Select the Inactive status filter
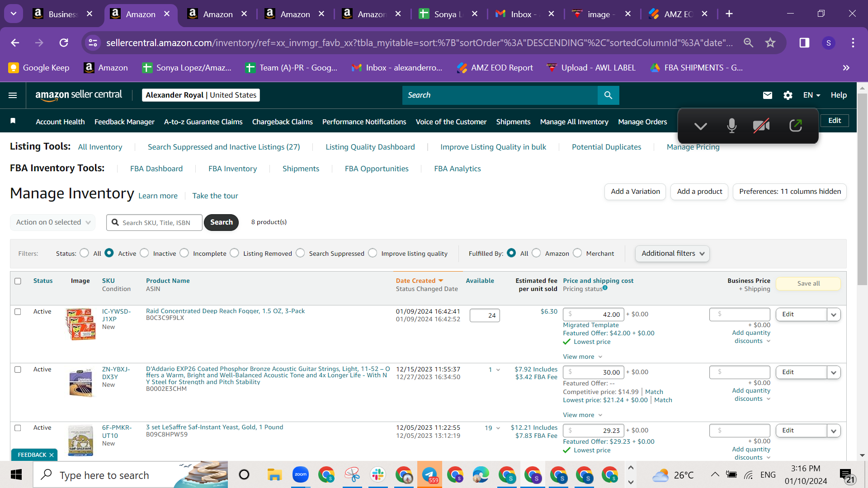 [x=144, y=253]
